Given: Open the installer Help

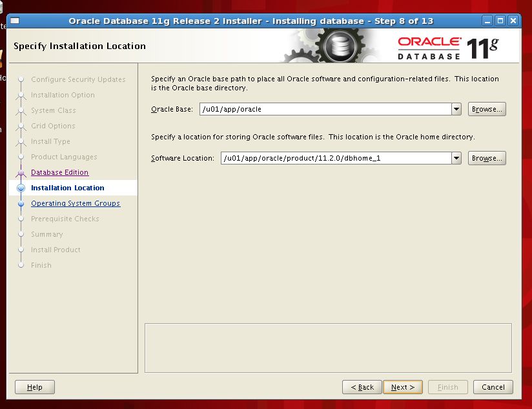Looking at the screenshot, I should pyautogui.click(x=35, y=387).
